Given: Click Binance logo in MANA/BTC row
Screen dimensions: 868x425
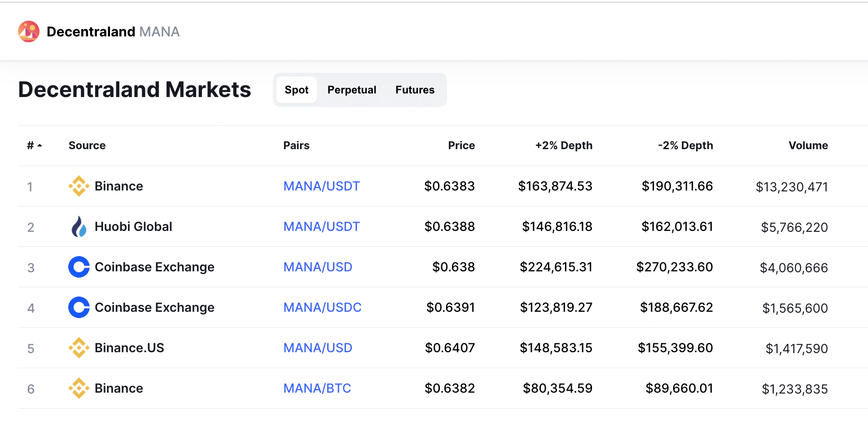Looking at the screenshot, I should coord(79,388).
